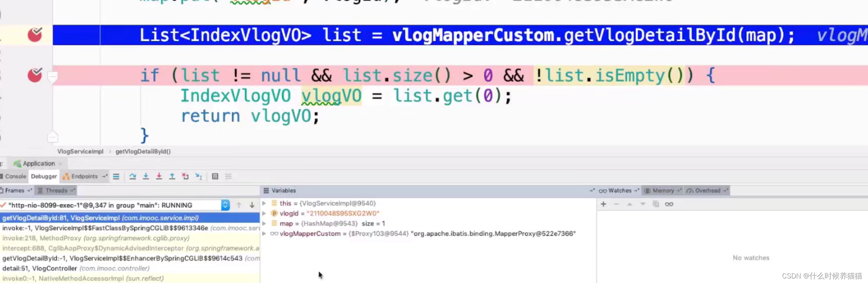Click the Drop Frame icon
Screen dimensions: 868x283
[185, 176]
